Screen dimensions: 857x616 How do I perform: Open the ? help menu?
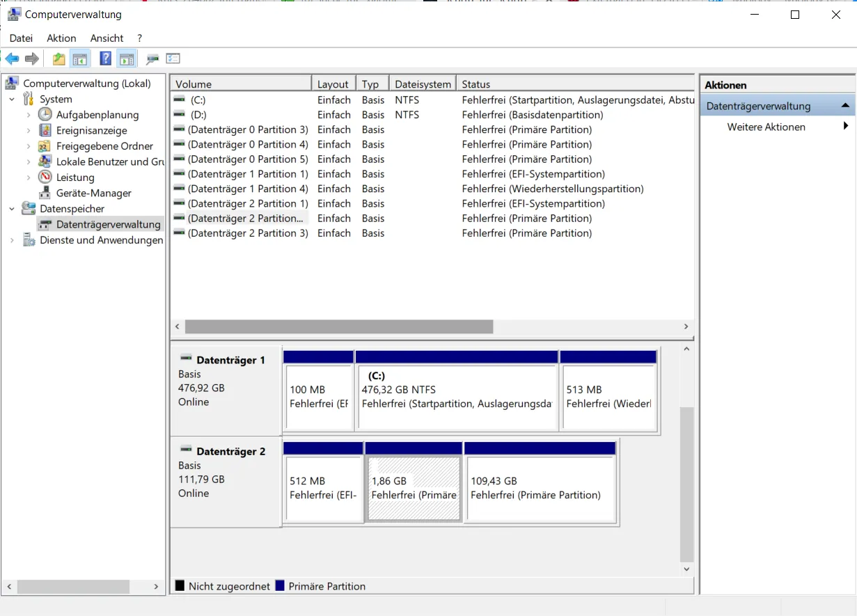139,38
